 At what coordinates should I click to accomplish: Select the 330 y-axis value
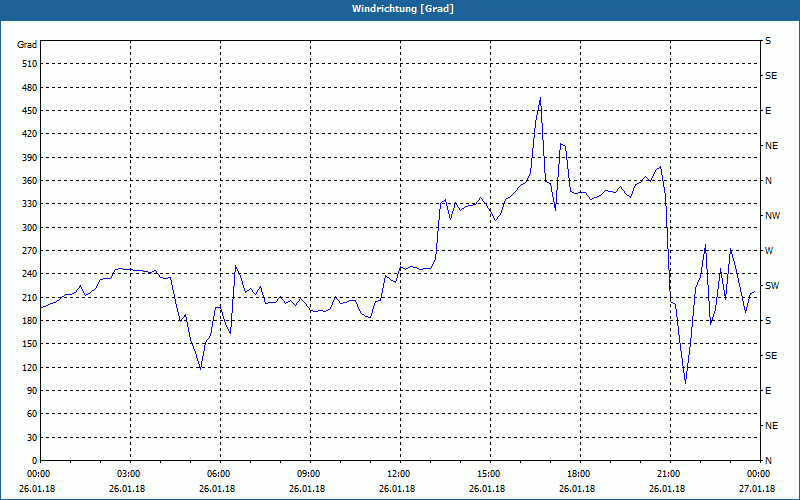(30, 204)
